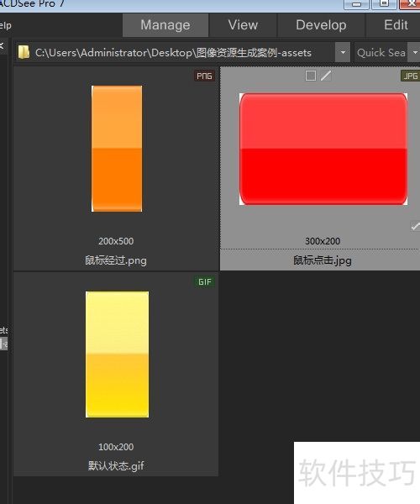Expand the folder path history dropdown
Screen dimensions: 420x504
pyautogui.click(x=343, y=52)
